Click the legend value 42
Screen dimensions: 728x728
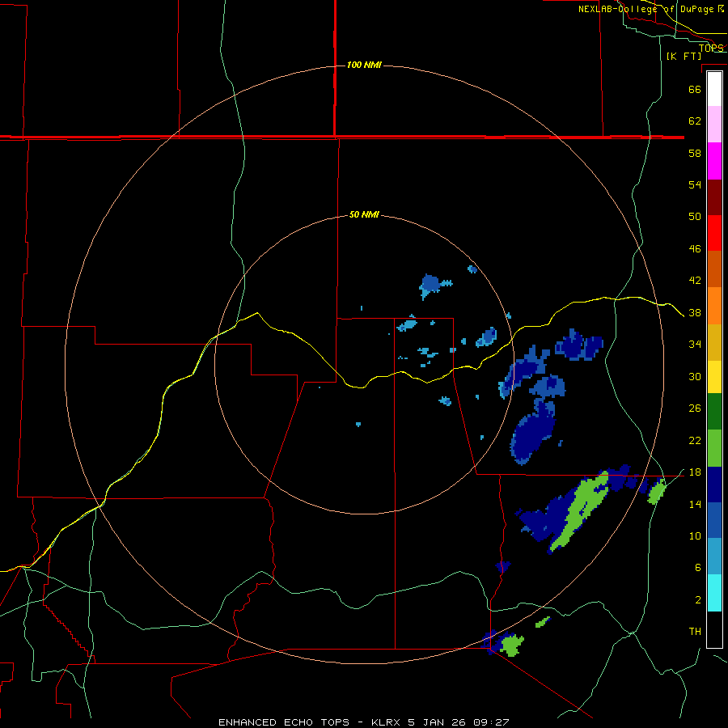tap(695, 281)
